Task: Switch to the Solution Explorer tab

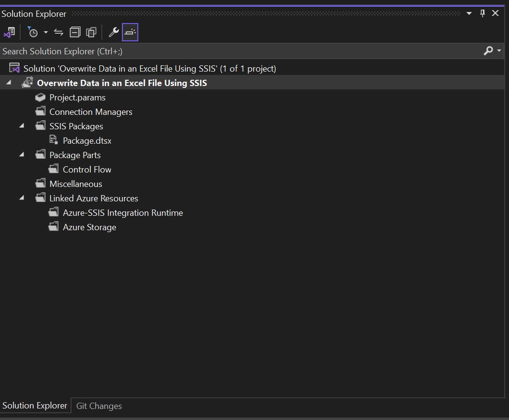Action: click(x=35, y=406)
